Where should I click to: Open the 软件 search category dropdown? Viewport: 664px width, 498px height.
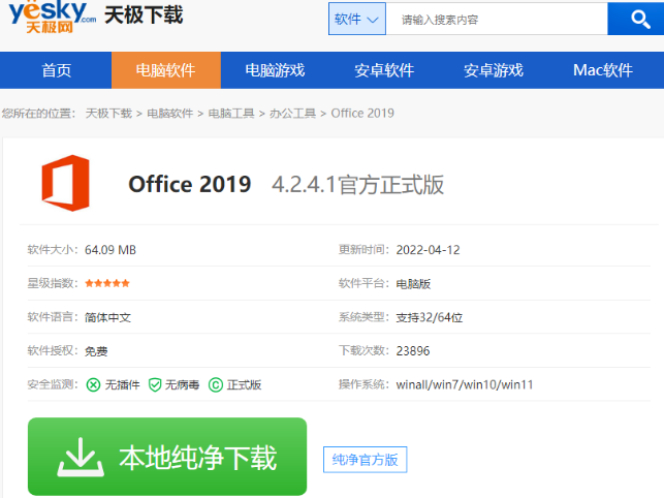tap(357, 19)
